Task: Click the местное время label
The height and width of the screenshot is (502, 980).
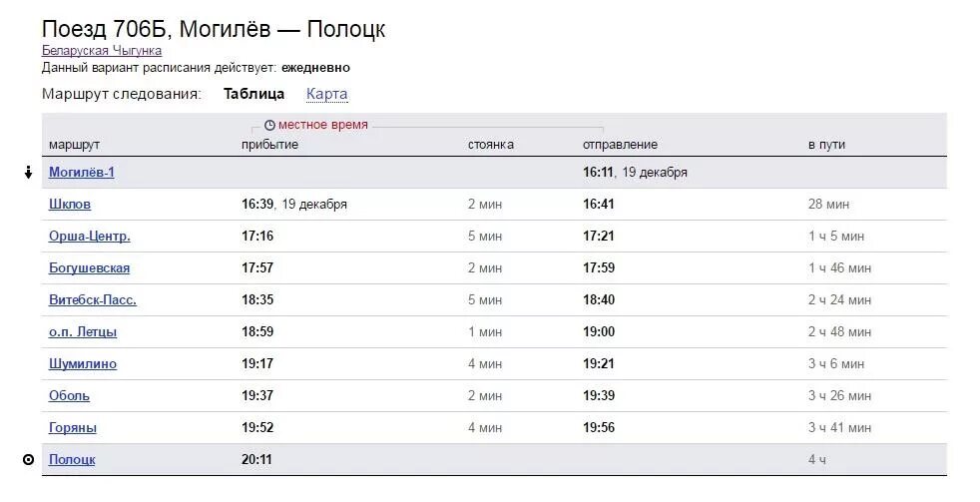Action: [323, 125]
